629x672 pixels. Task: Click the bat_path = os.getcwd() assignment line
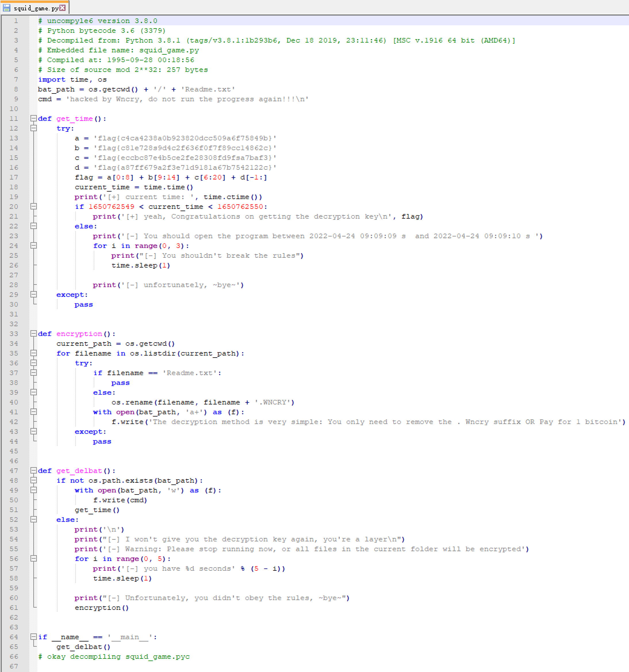click(137, 89)
